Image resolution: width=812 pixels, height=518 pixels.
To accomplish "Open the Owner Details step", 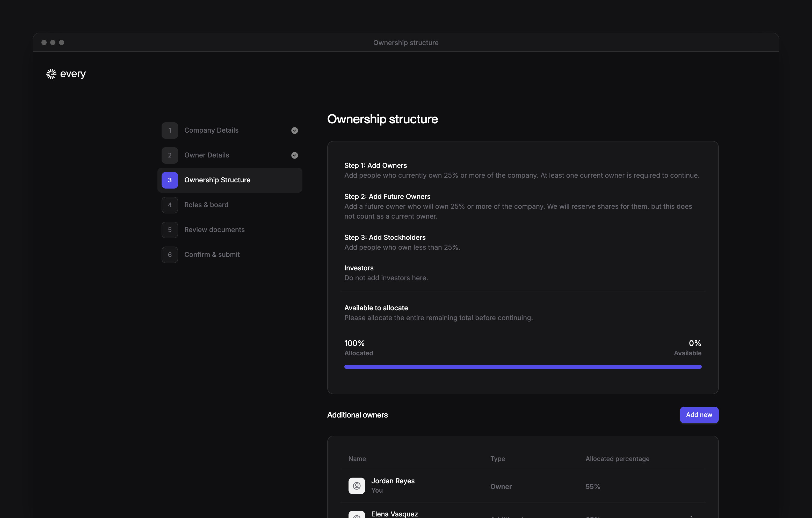I will [230, 155].
